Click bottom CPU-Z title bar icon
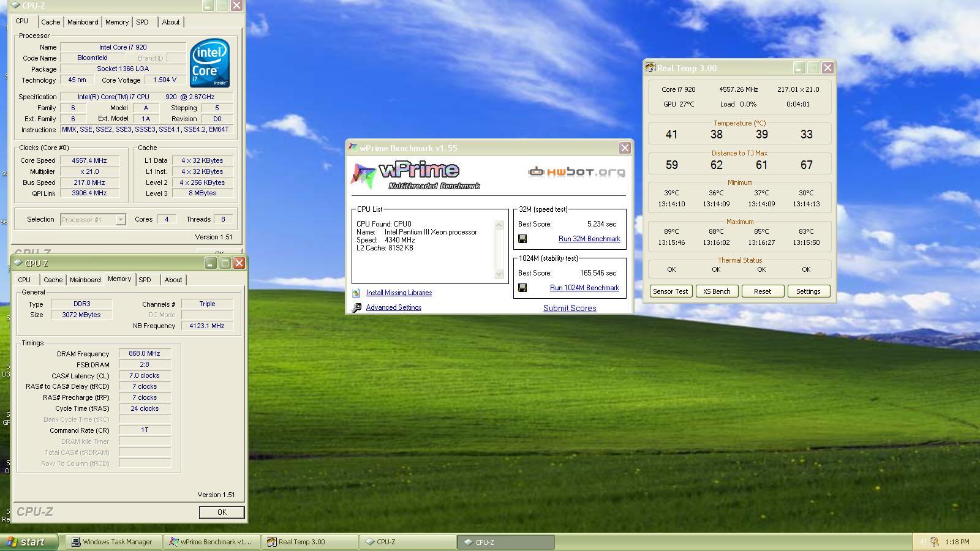The height and width of the screenshot is (551, 980). pyautogui.click(x=18, y=263)
